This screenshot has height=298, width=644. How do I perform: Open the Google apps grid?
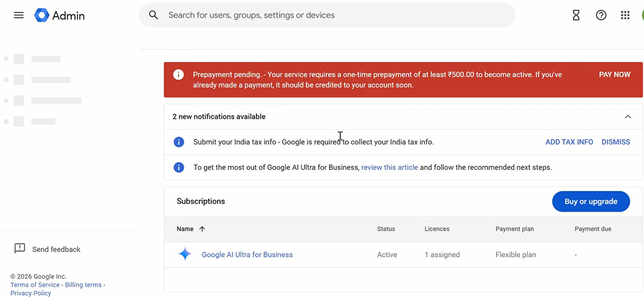pos(625,15)
